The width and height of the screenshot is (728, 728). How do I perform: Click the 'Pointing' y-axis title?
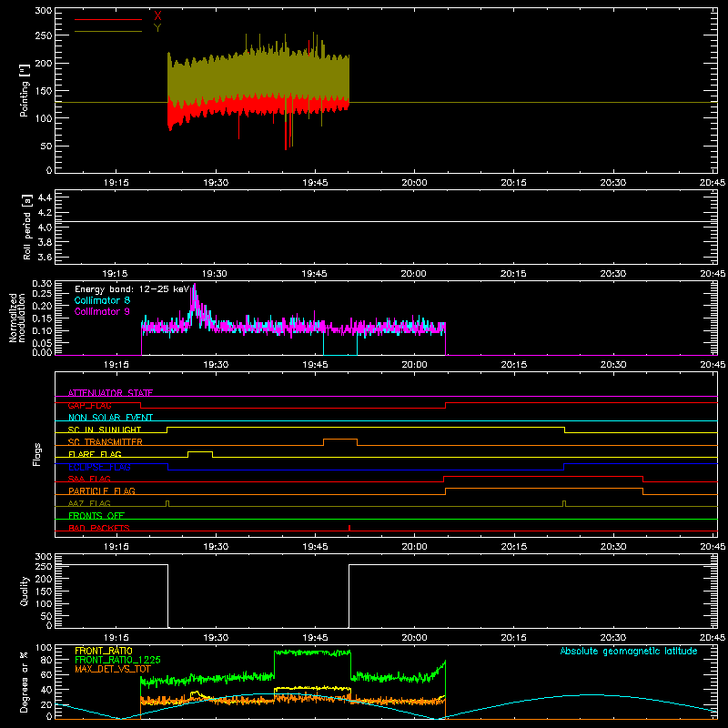[25, 90]
